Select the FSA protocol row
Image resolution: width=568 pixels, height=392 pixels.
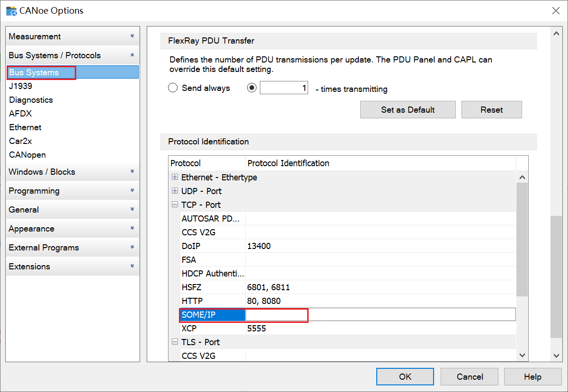pyautogui.click(x=213, y=259)
